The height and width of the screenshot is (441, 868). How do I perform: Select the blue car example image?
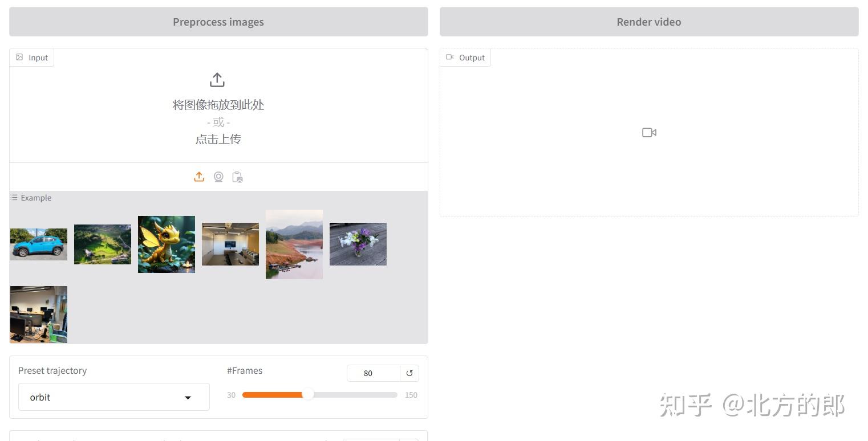pos(39,244)
